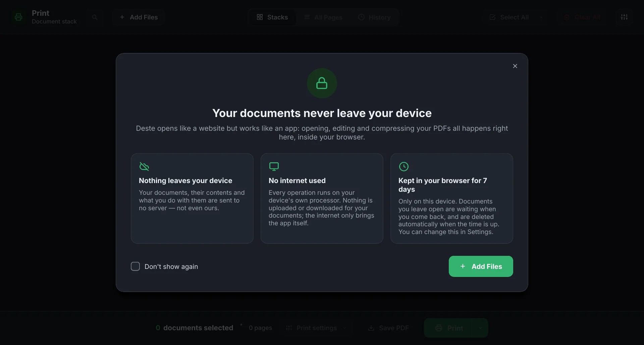Switch to the Stacks tab
The height and width of the screenshot is (345, 644).
pos(272,17)
